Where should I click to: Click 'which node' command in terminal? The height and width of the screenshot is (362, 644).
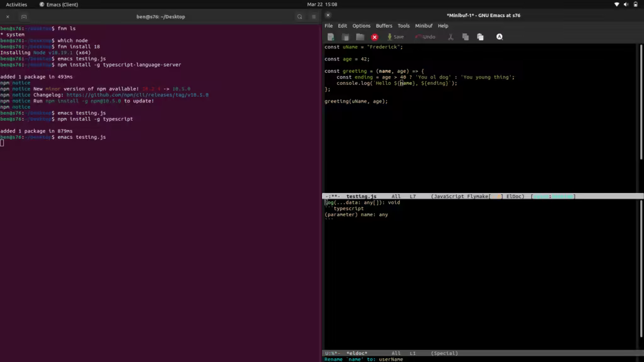pyautogui.click(x=73, y=41)
